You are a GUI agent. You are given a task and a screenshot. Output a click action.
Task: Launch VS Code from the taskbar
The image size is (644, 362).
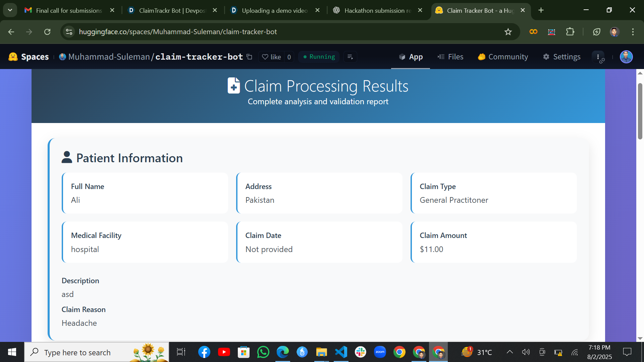coord(341,352)
